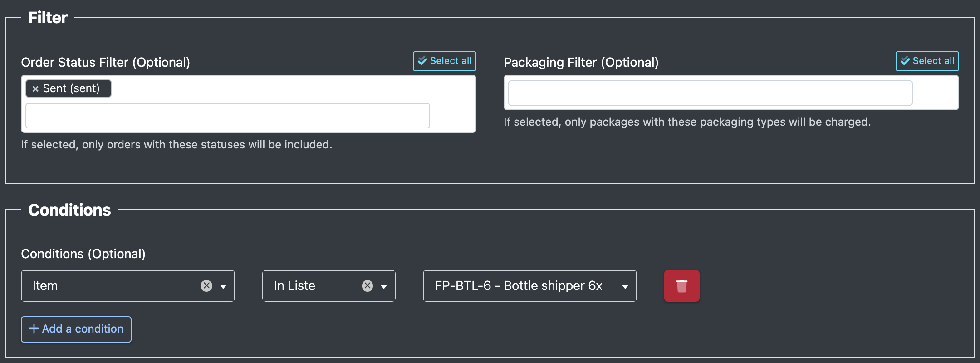The height and width of the screenshot is (363, 980).
Task: Delete the condition with the red trash icon
Action: click(x=681, y=286)
